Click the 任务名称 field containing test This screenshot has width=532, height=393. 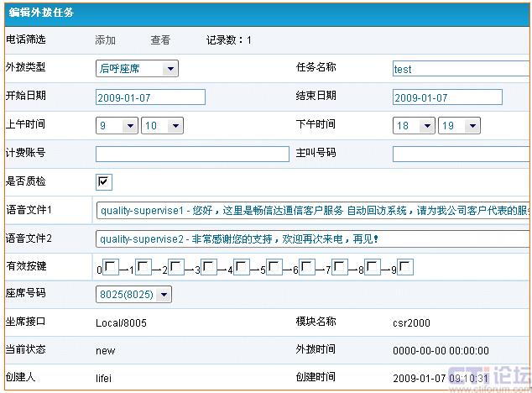(x=462, y=69)
